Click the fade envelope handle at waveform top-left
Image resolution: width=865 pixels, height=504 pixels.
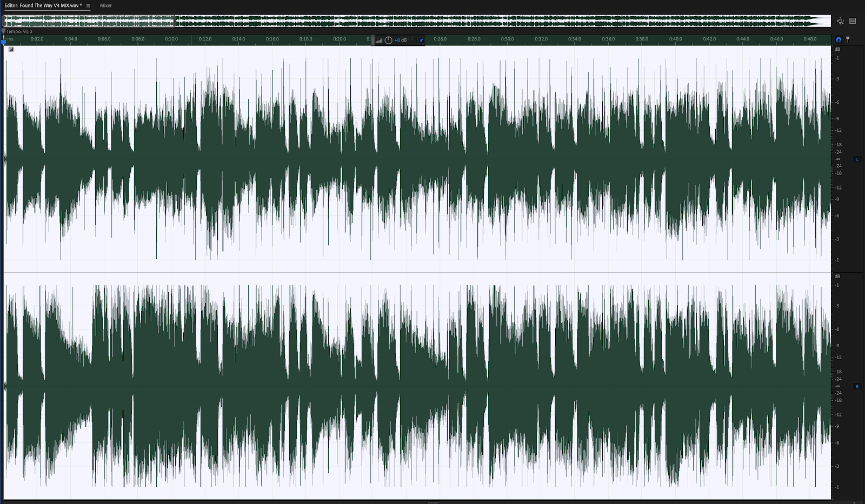tap(10, 49)
